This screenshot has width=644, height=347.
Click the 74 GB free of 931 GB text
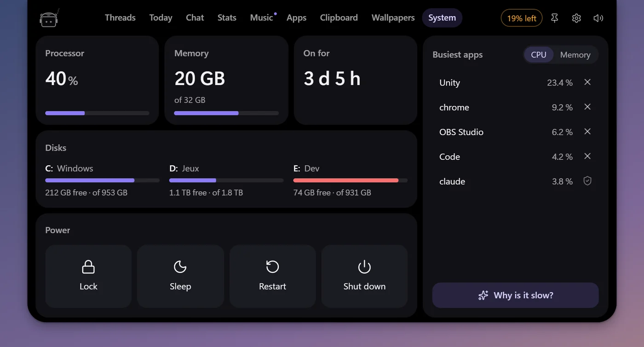pyautogui.click(x=332, y=192)
